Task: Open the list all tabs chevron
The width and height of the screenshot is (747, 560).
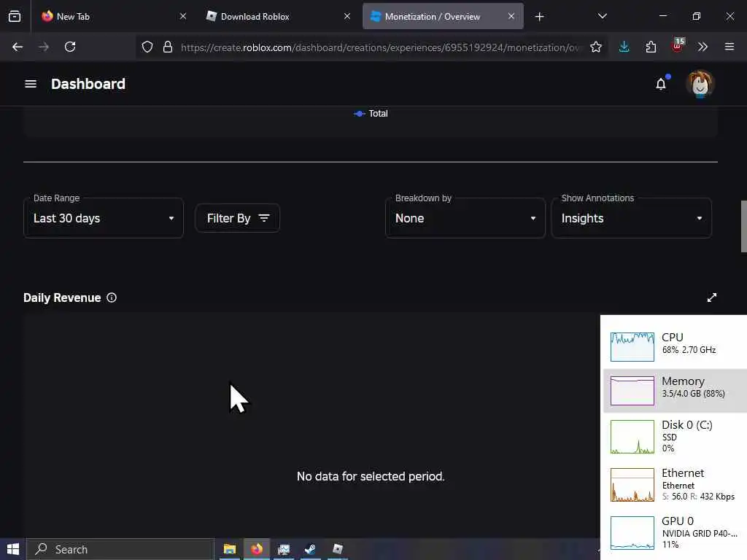Action: click(x=602, y=16)
